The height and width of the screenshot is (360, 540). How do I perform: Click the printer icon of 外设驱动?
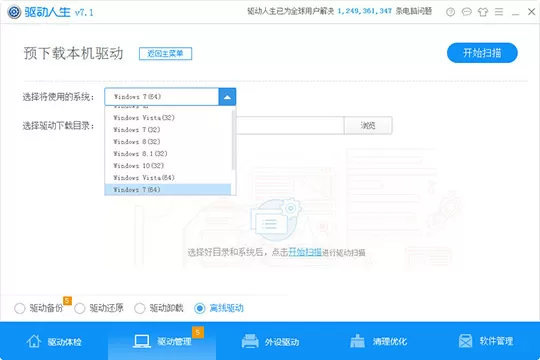click(250, 341)
